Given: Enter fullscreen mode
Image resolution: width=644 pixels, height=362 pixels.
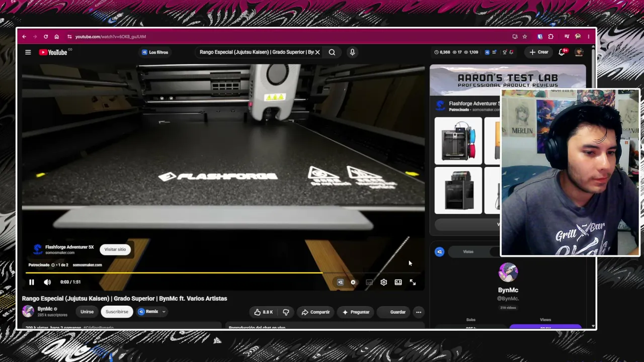Looking at the screenshot, I should pyautogui.click(x=413, y=283).
